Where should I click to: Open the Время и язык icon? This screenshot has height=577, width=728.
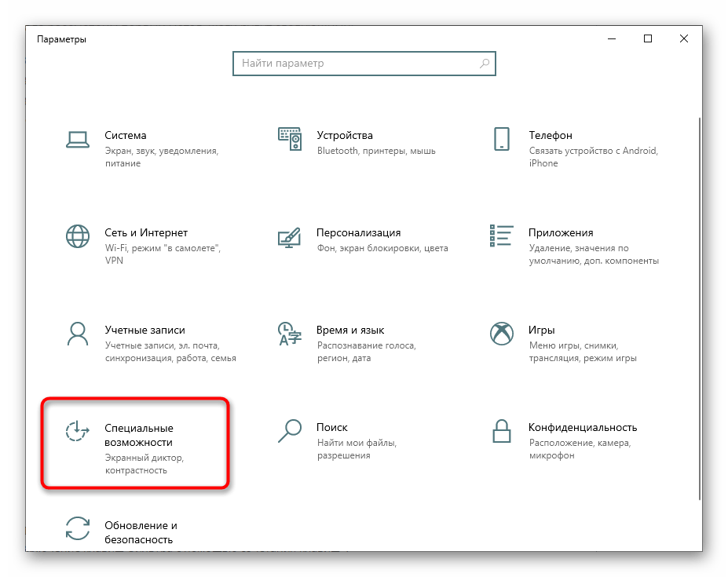pos(290,334)
